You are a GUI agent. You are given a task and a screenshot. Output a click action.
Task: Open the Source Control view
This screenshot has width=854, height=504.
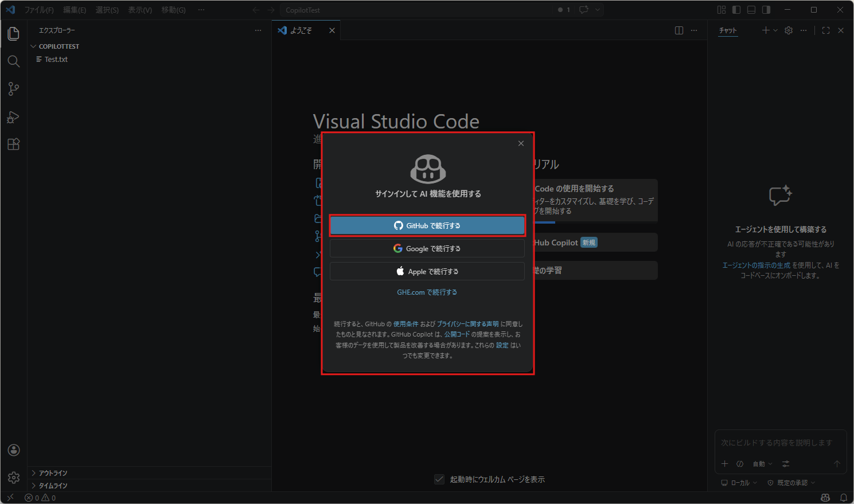tap(14, 89)
